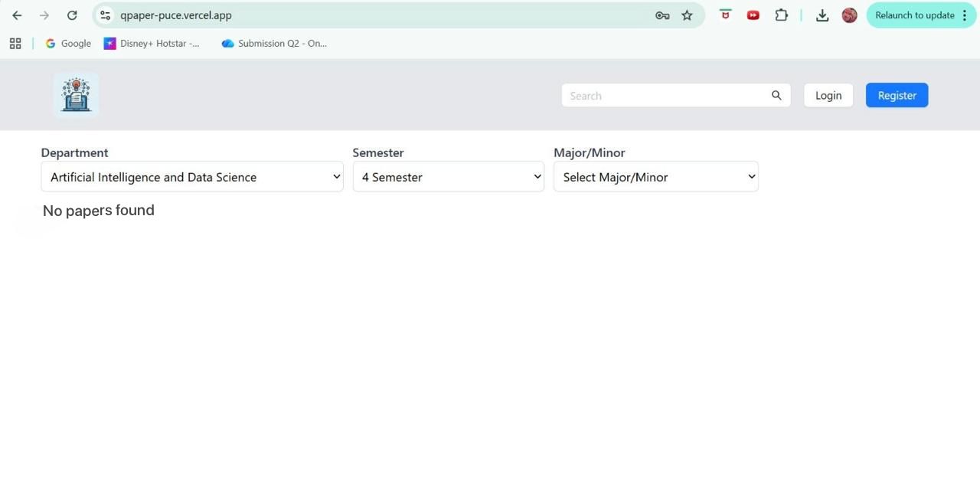Open the Disney+ Hotstar bookmark
The image size is (980, 481).
[152, 44]
